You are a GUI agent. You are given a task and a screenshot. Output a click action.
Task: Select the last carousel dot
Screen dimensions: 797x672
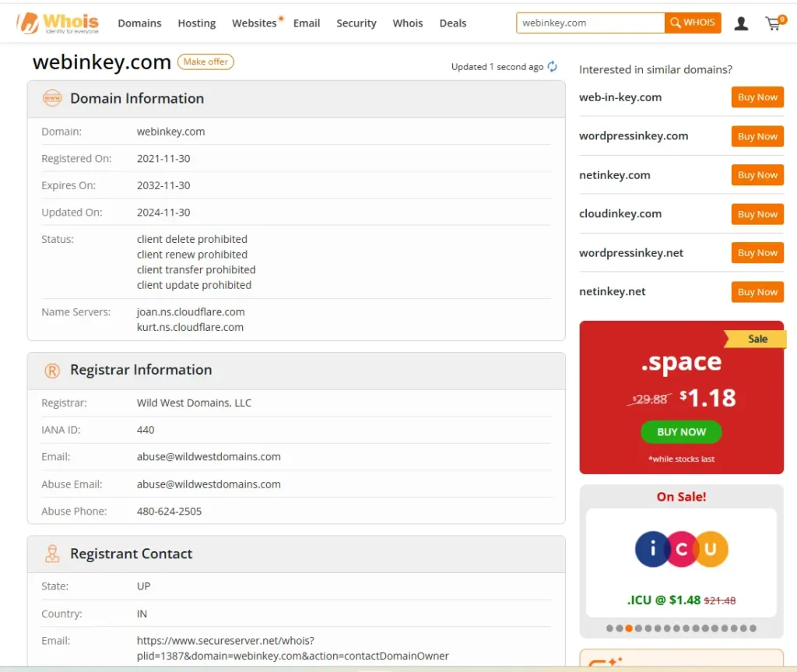coord(753,628)
